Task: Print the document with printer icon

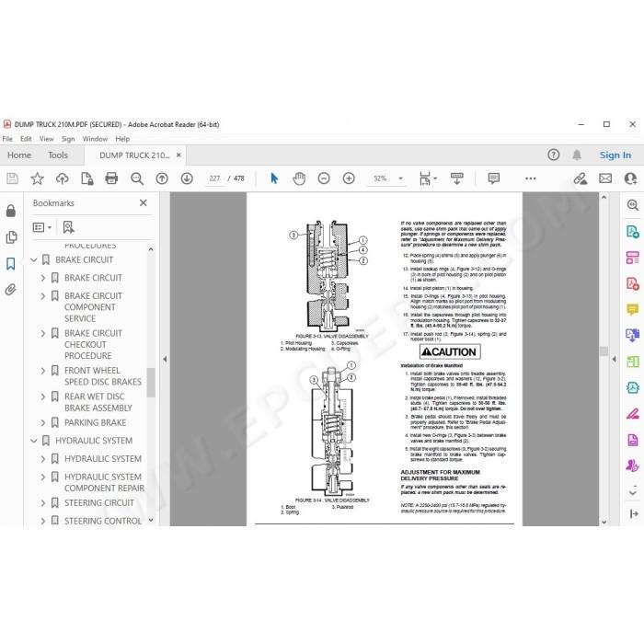Action: (111, 178)
